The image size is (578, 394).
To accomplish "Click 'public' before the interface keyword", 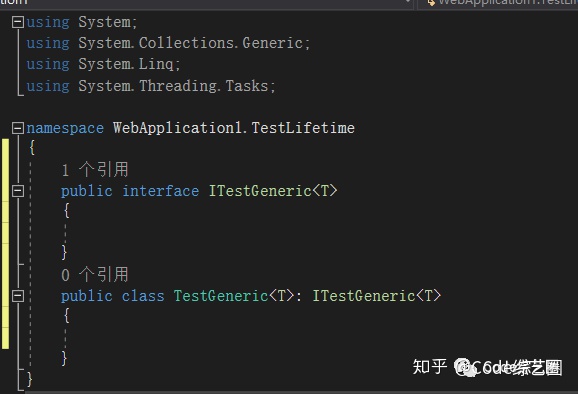I will point(87,191).
